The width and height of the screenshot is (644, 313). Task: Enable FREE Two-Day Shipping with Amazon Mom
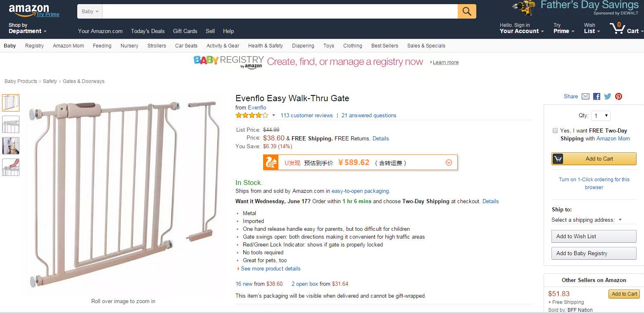coord(555,130)
